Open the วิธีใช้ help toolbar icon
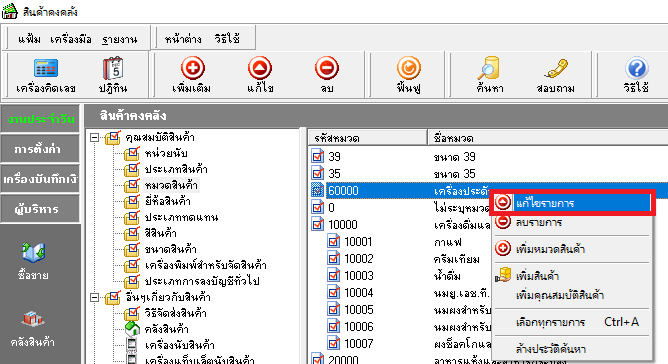Image resolution: width=668 pixels, height=364 pixels. tap(636, 68)
